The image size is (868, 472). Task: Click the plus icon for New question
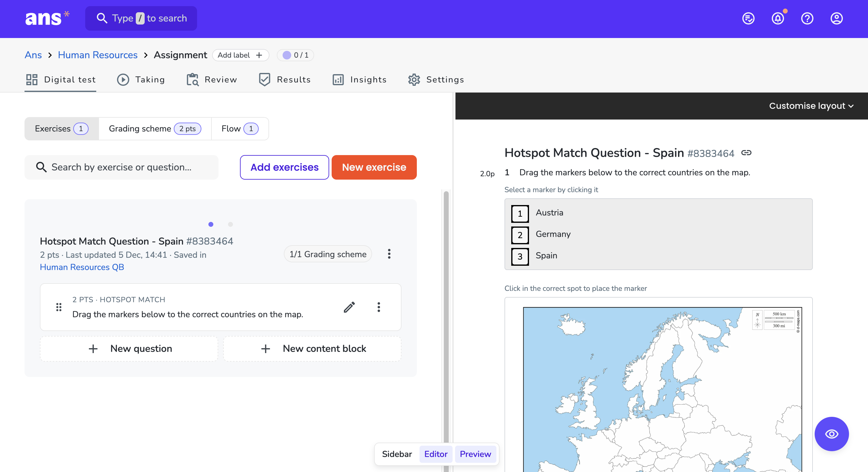tap(93, 349)
